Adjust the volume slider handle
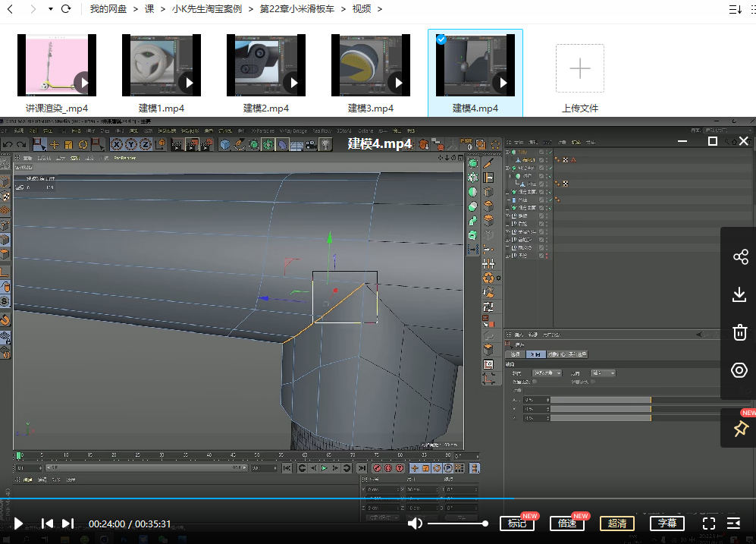 point(485,524)
